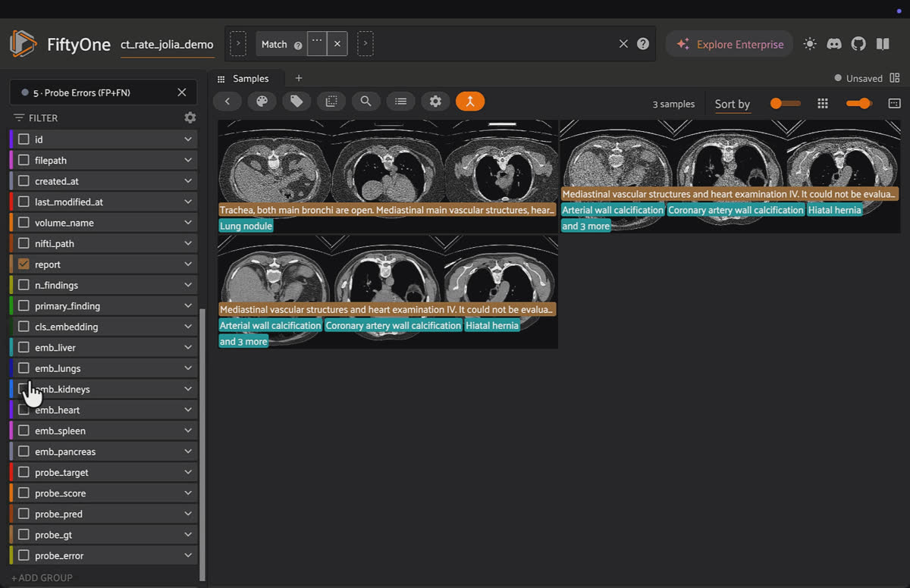
Task: Click the Sort by link
Action: point(733,104)
